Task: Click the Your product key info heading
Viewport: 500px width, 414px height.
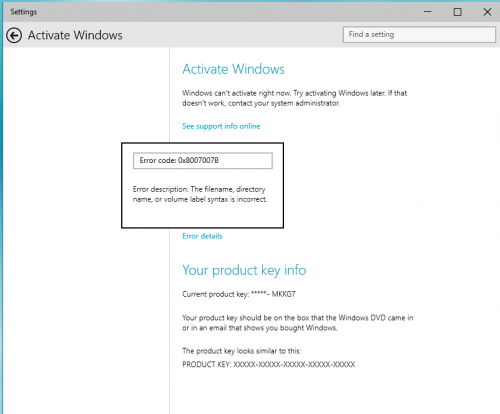Action: (x=244, y=270)
